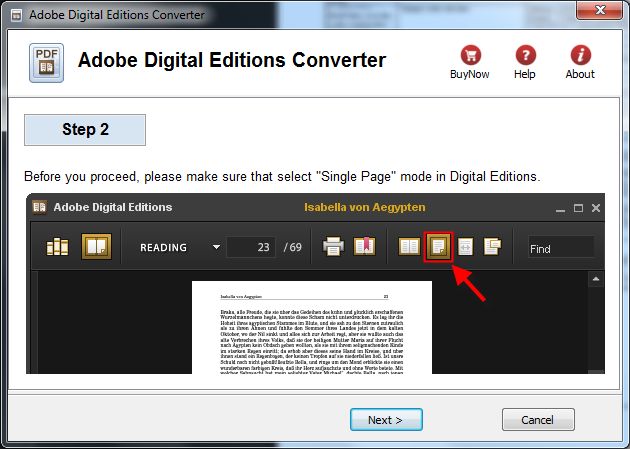Click the bookmark icon in the toolbar

click(x=364, y=246)
